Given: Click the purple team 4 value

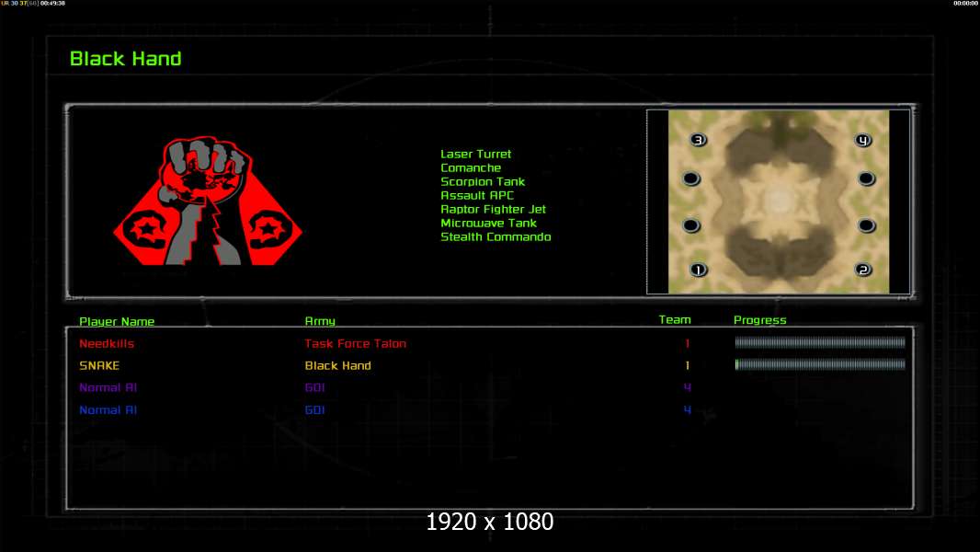Looking at the screenshot, I should tap(687, 387).
